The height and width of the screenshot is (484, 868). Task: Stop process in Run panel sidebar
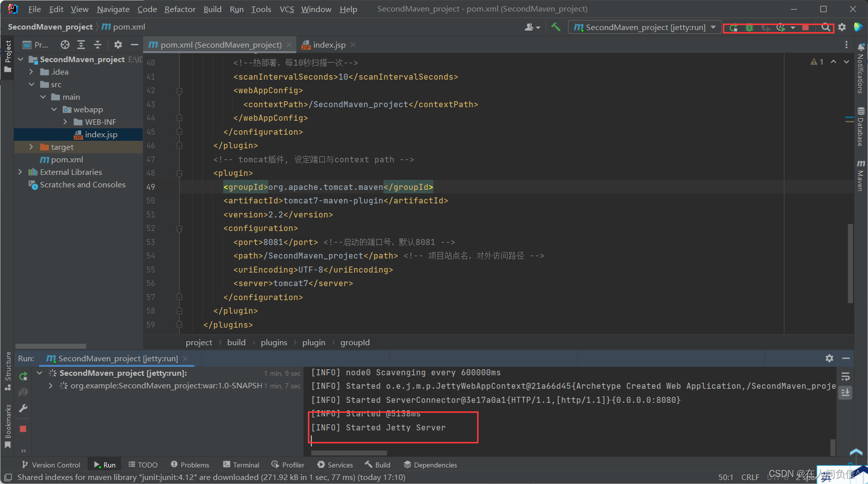23,429
